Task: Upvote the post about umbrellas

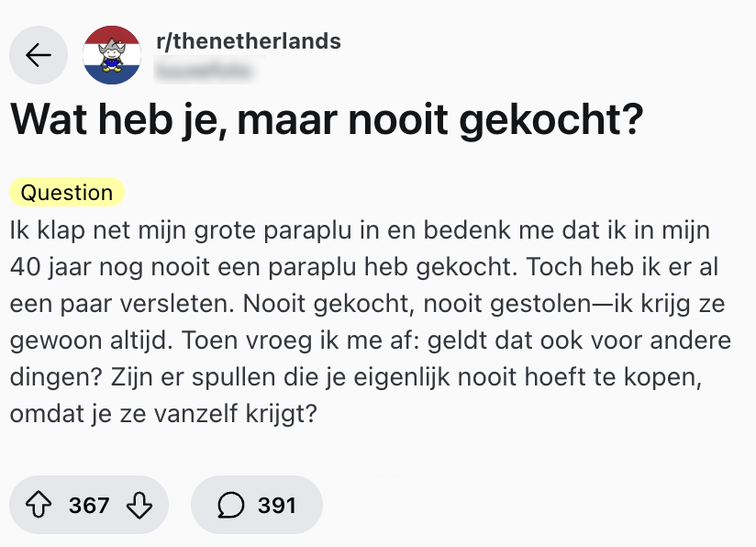Action: coord(38,505)
